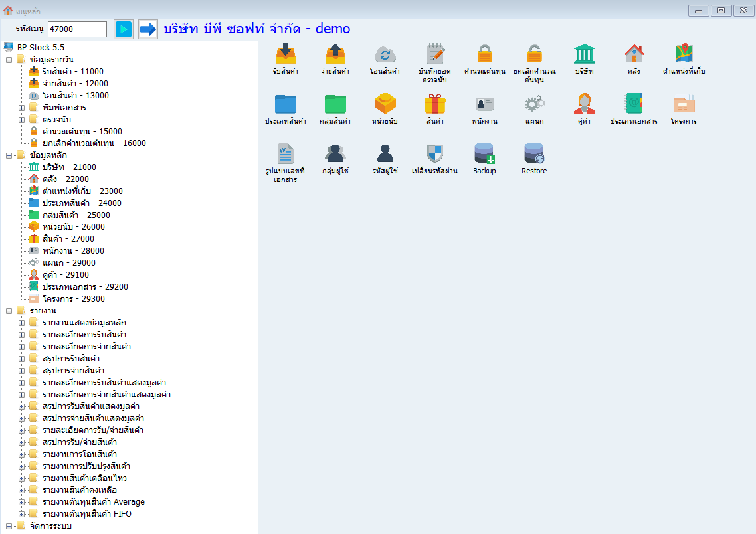Viewport: 756px width, 534px height.
Task: Select the BP Stock 5.5 root node
Action: coord(41,48)
